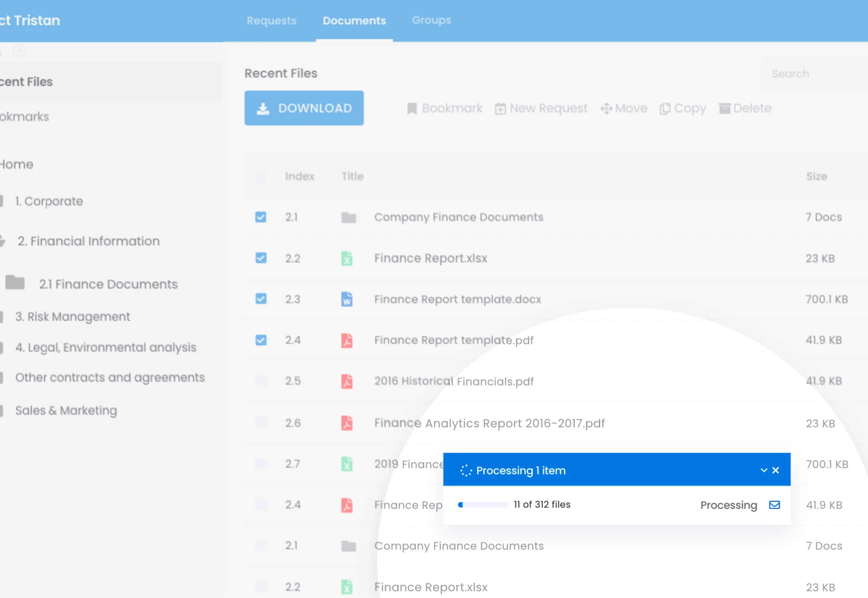
Task: Click the folder icon beside 2.1 Finance Documents
Action: coord(15,283)
